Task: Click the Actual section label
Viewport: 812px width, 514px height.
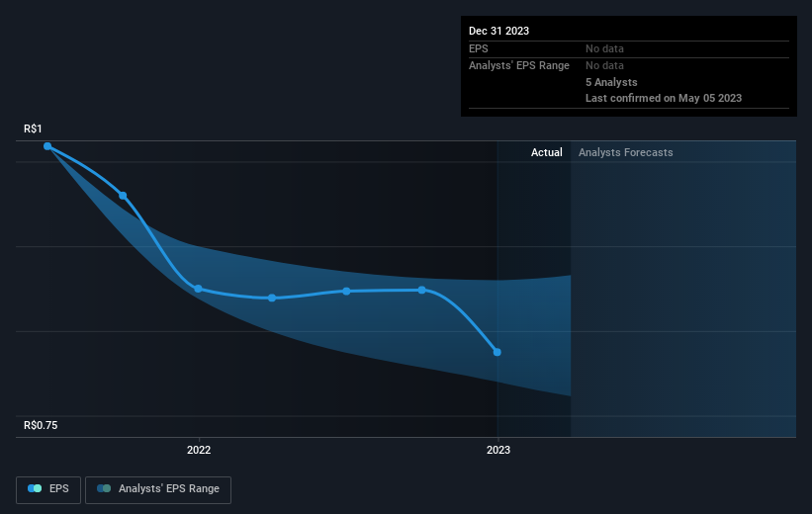Action: (546, 152)
